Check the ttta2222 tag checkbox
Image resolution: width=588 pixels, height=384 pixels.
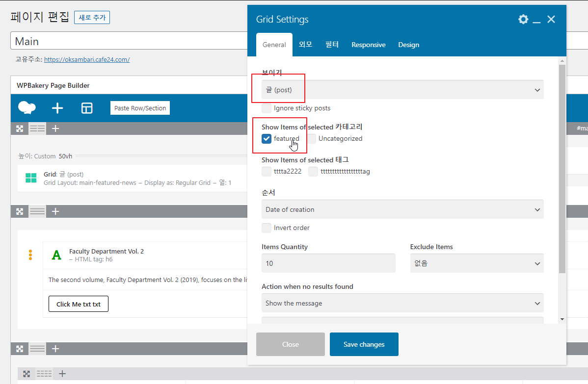[x=266, y=172]
